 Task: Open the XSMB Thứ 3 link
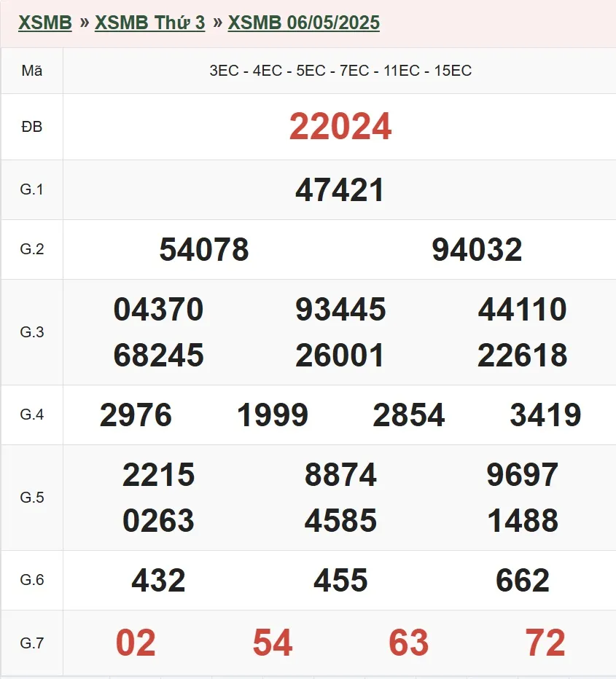click(150, 23)
